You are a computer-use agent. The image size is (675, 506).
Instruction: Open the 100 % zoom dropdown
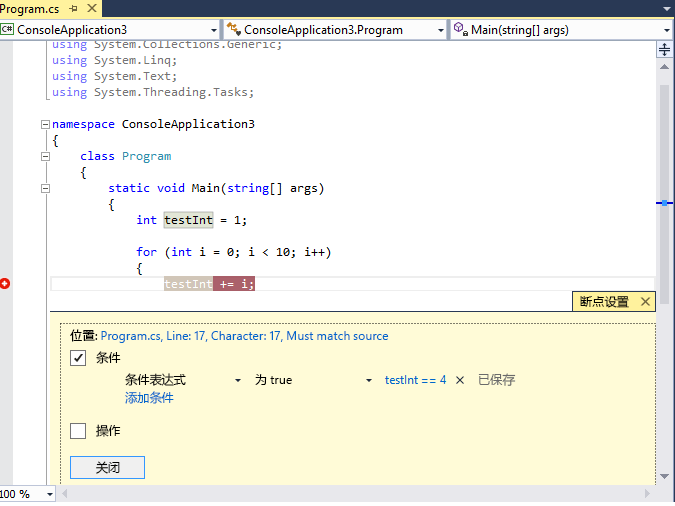[50, 494]
